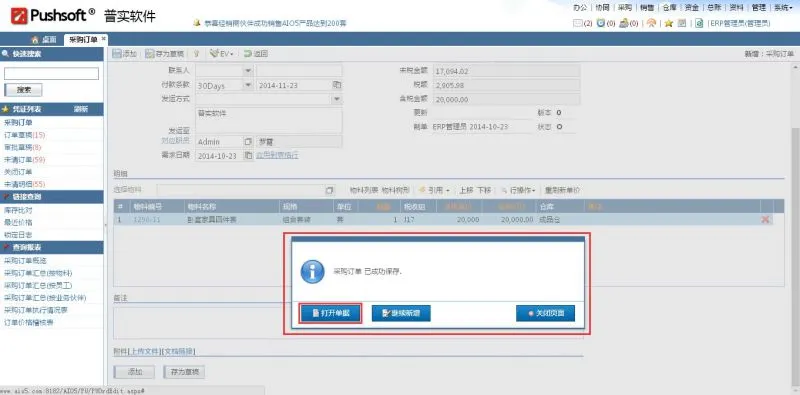Expand the 联系人 dropdown arrow
The width and height of the screenshot is (800, 395).
click(247, 71)
